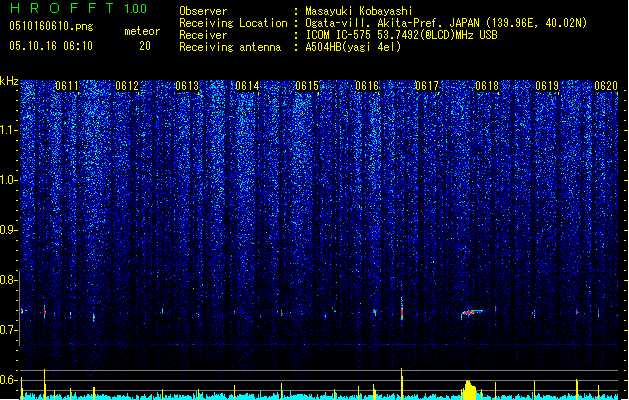Click the 'Receiving antenna' field label
Viewport: 629px width, 400px height.
(x=230, y=47)
